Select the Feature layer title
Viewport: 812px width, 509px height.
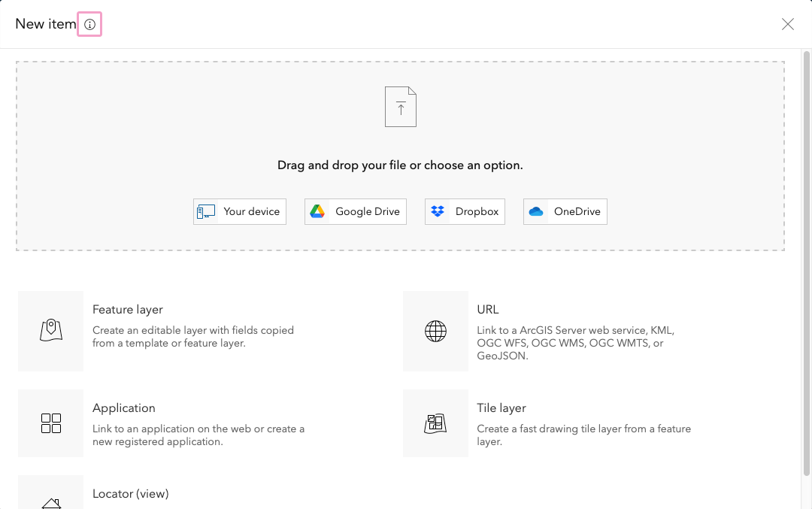tap(127, 309)
